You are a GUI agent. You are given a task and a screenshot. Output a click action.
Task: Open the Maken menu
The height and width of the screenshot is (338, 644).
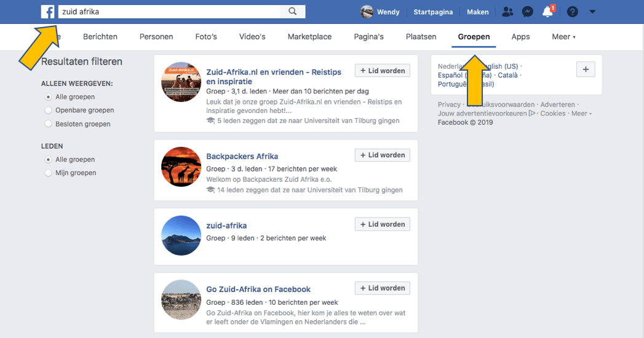coord(478,12)
